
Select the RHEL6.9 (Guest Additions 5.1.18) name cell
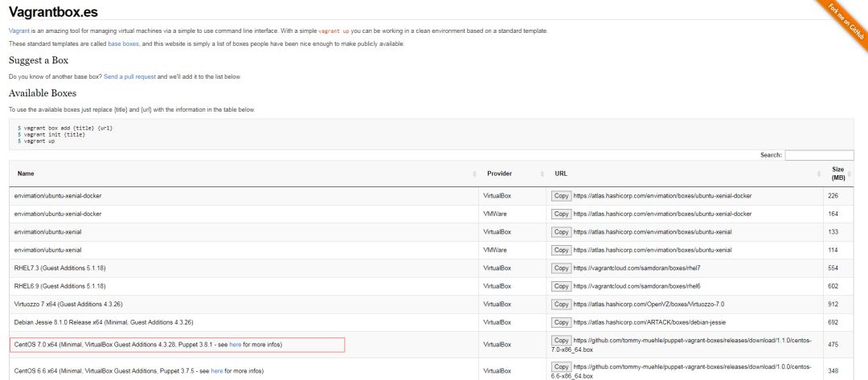click(x=244, y=287)
